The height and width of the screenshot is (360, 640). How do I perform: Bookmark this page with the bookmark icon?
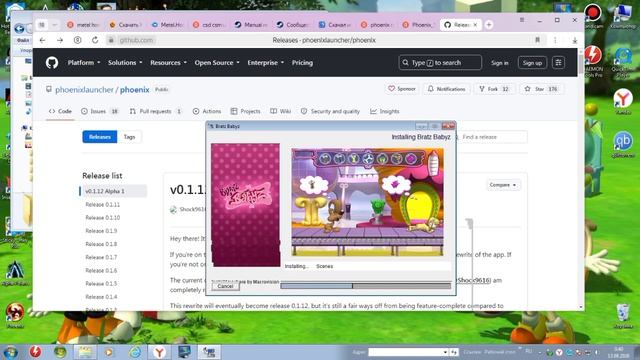(x=537, y=40)
